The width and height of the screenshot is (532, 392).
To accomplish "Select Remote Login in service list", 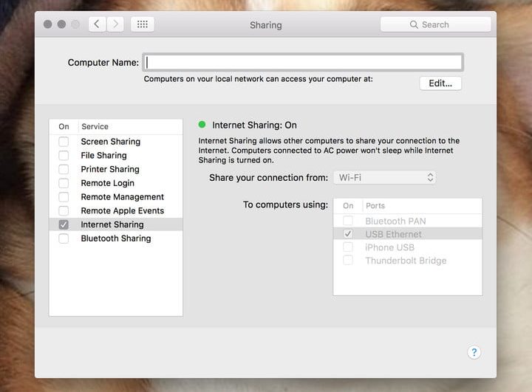I will (x=107, y=183).
